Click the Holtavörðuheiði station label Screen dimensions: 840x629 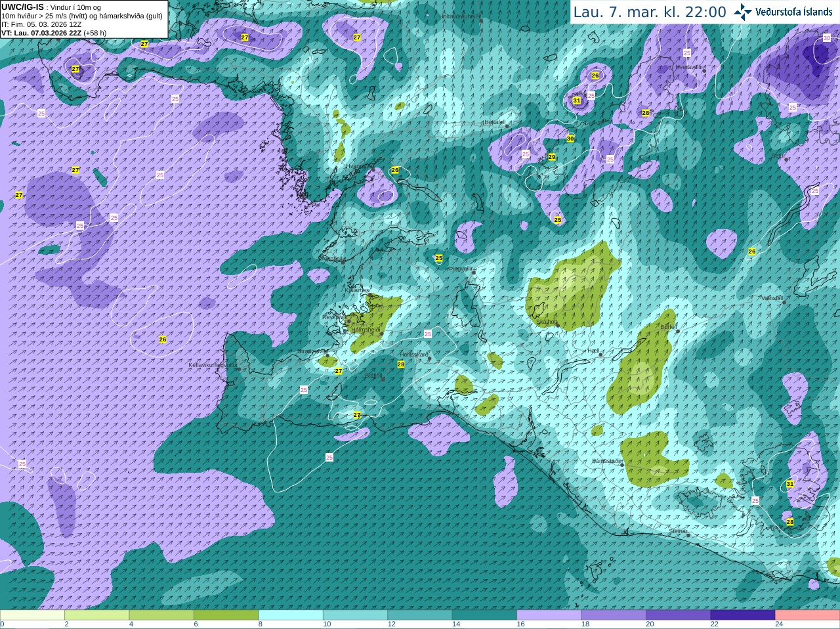pyautogui.click(x=460, y=16)
